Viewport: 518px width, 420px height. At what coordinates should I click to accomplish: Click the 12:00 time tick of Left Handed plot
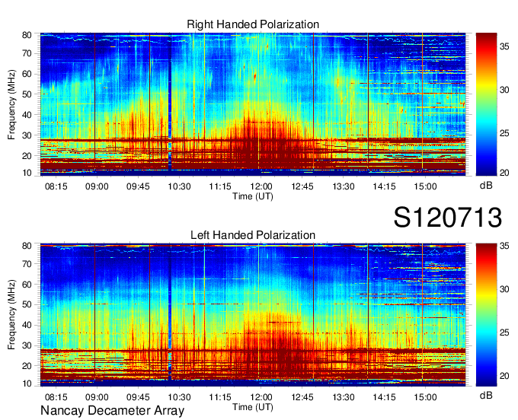[x=261, y=397]
